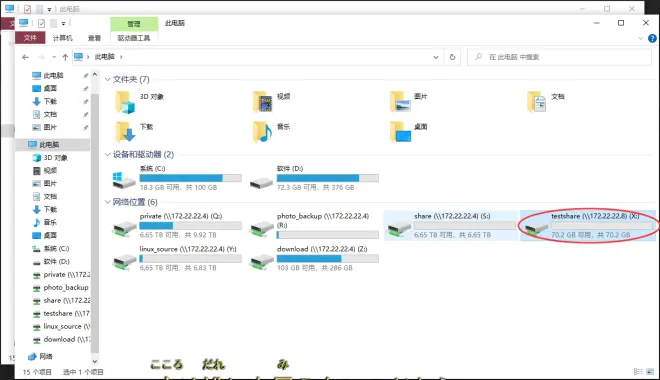Open the 文件 menu tab
The image size is (660, 380).
[30, 38]
